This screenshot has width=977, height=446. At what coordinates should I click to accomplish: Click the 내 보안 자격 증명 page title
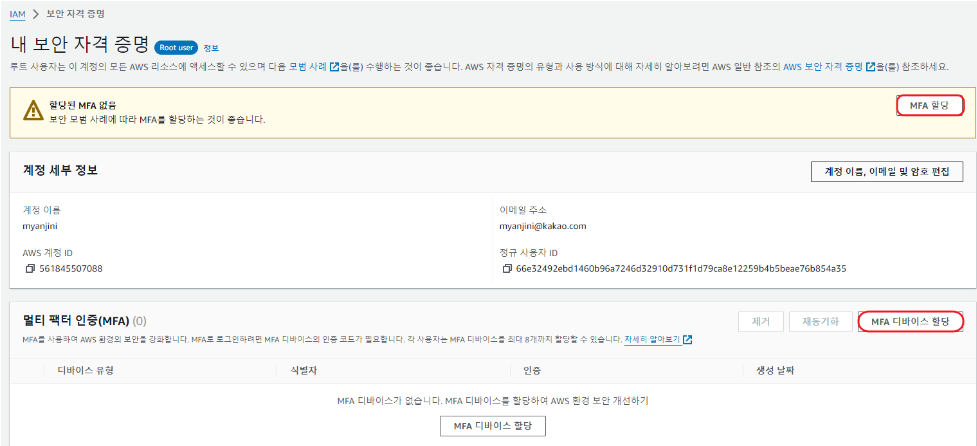click(x=80, y=44)
